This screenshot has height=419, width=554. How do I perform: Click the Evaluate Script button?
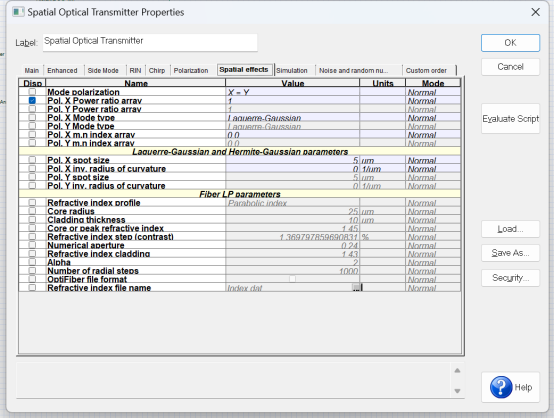click(510, 119)
